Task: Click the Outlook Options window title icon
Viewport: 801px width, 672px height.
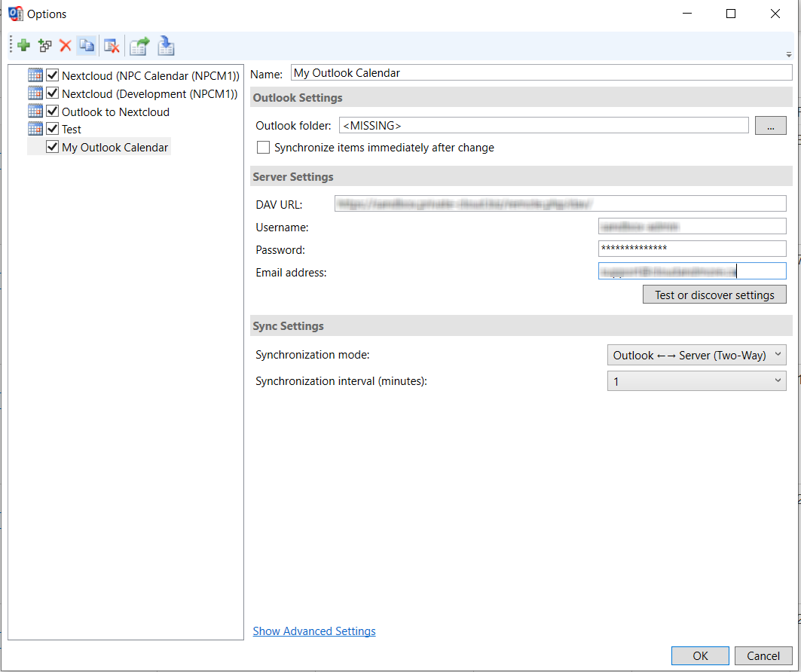Action: 16,14
